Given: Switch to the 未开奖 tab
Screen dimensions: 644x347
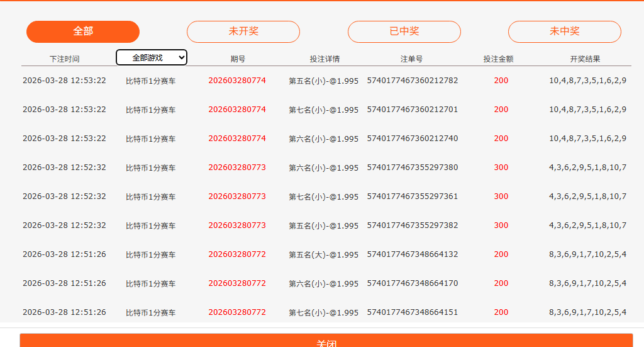Looking at the screenshot, I should pyautogui.click(x=243, y=31).
